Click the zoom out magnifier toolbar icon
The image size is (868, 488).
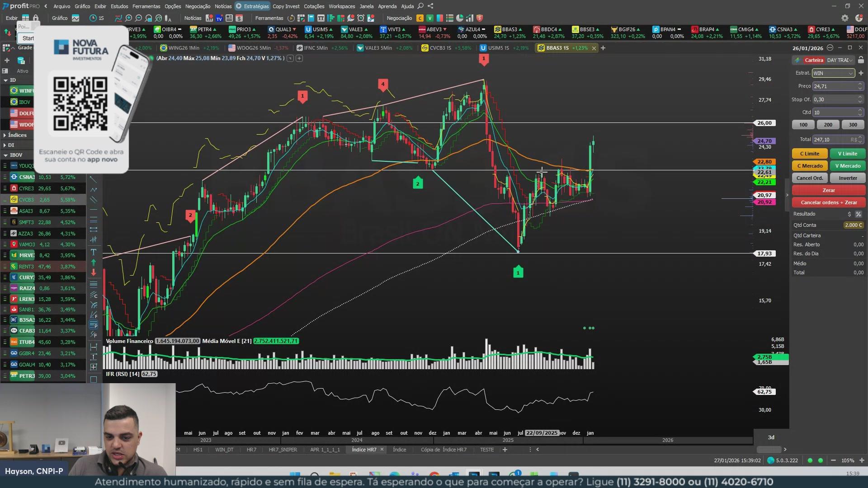(x=139, y=18)
